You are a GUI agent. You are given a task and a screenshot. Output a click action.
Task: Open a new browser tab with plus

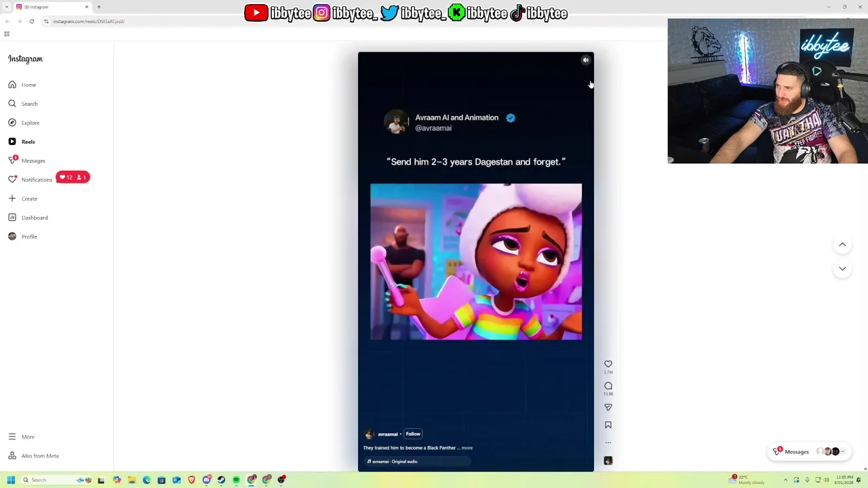point(99,7)
